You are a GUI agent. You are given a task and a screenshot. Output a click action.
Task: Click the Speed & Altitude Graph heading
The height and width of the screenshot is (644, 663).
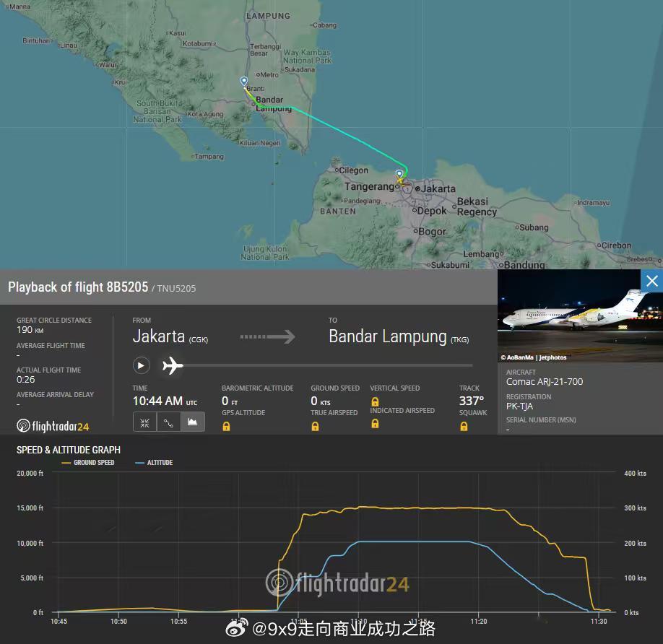click(69, 450)
